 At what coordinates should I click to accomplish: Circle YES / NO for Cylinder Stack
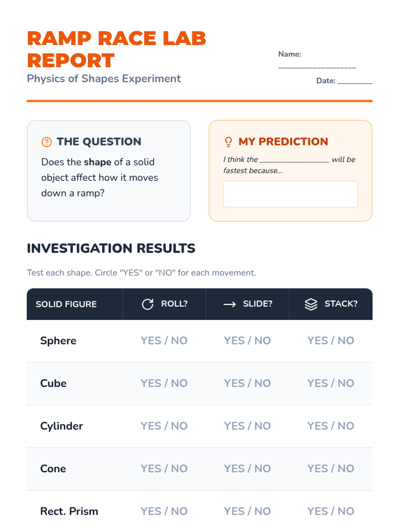click(331, 426)
